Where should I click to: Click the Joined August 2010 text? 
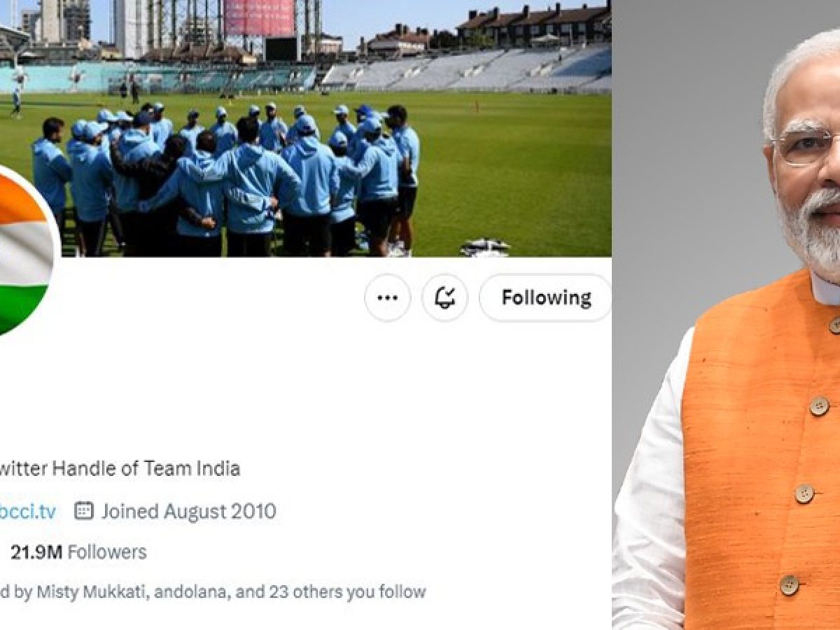tap(188, 511)
